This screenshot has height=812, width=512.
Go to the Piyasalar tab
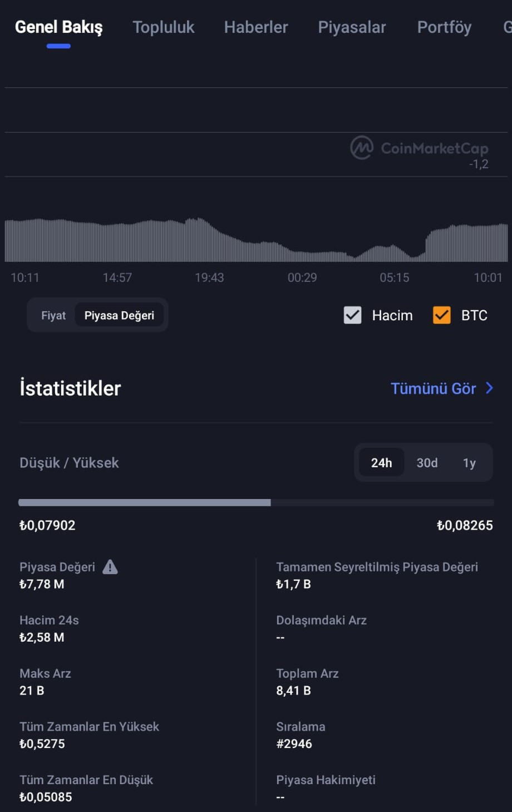click(352, 27)
